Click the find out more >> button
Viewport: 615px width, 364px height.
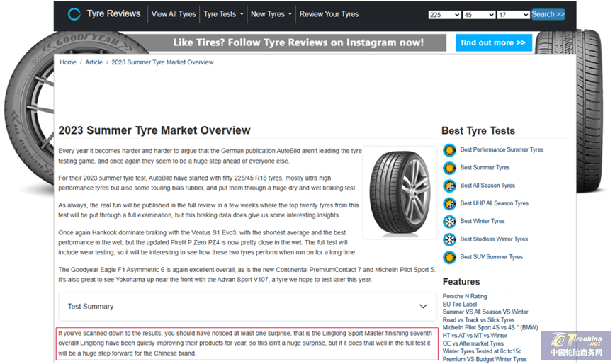[493, 42]
